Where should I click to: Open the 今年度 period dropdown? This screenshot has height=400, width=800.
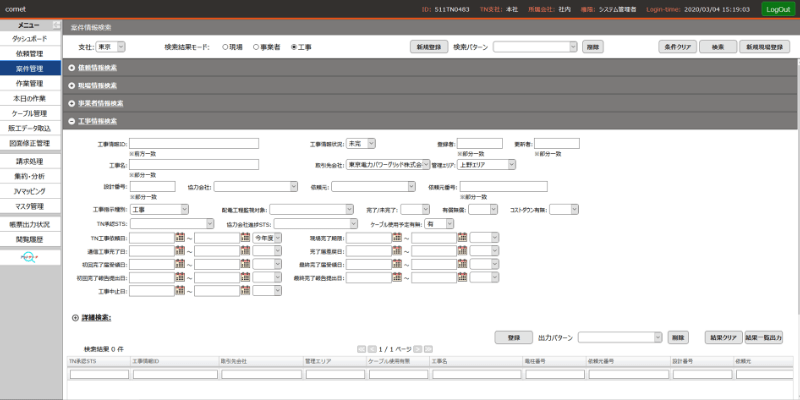click(x=267, y=237)
